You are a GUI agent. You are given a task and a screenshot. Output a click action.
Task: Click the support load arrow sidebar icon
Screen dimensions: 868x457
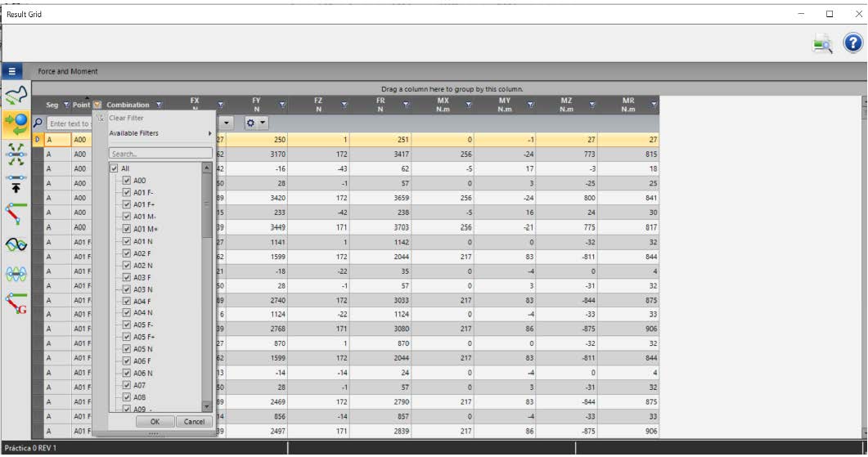(x=16, y=184)
